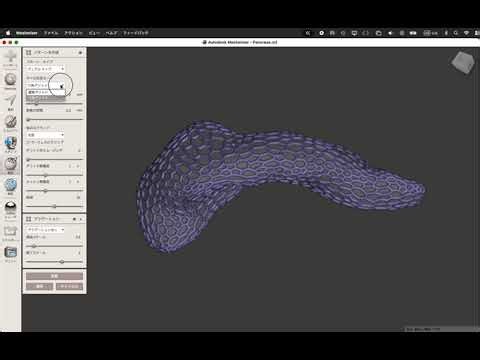Open the アクション (Actions) menu

pos(73,33)
